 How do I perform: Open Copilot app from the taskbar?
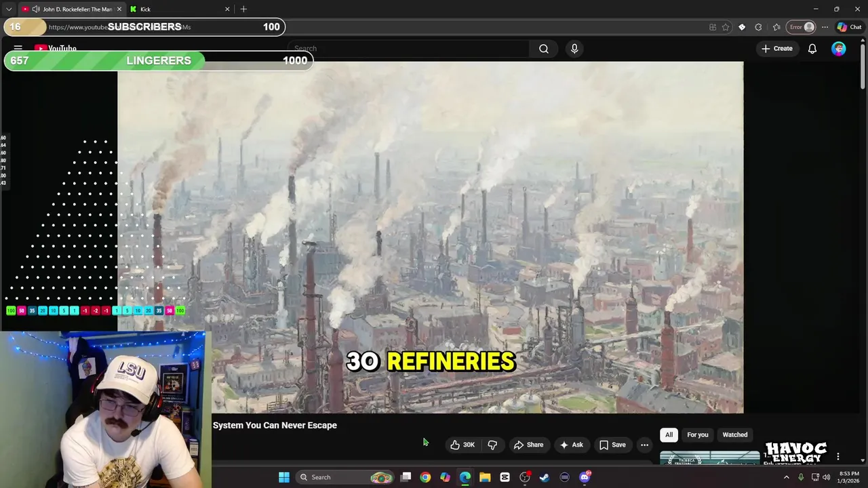(445, 477)
